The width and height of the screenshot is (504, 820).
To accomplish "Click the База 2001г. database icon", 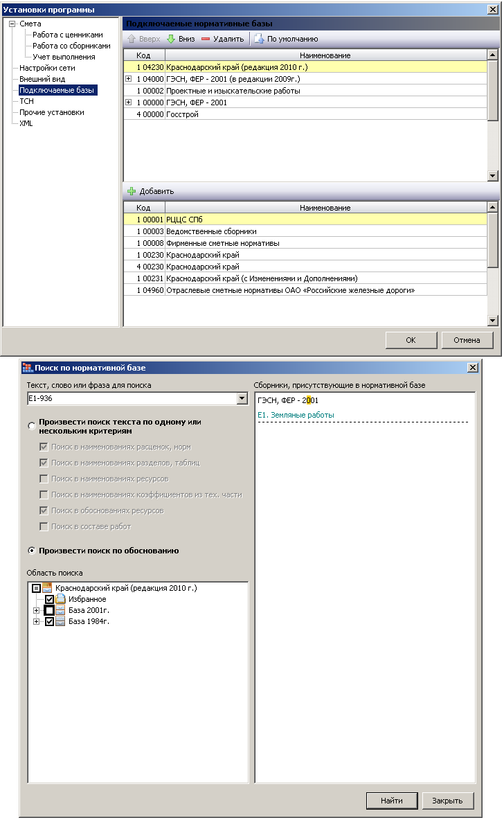I will coord(61,610).
